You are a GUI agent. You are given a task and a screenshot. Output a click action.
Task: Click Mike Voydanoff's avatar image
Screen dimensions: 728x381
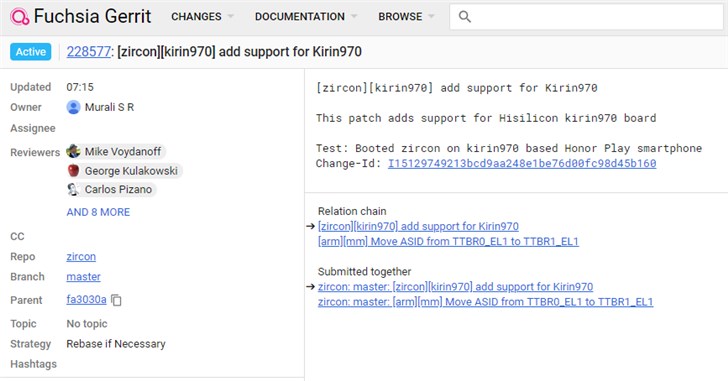[x=73, y=151]
